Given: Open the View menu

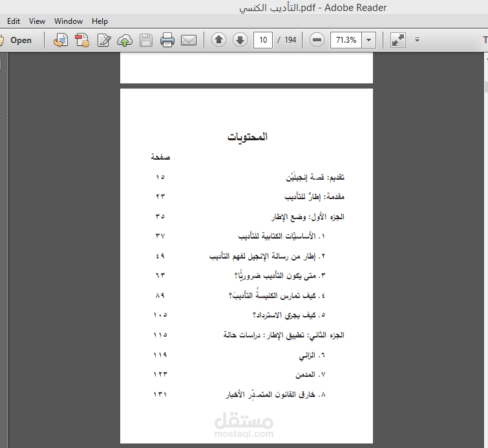Looking at the screenshot, I should 37,21.
